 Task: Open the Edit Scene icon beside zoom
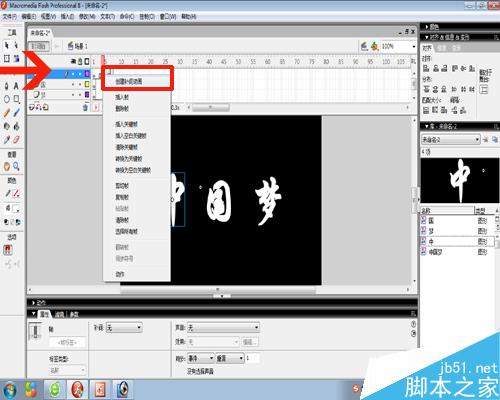click(364, 46)
